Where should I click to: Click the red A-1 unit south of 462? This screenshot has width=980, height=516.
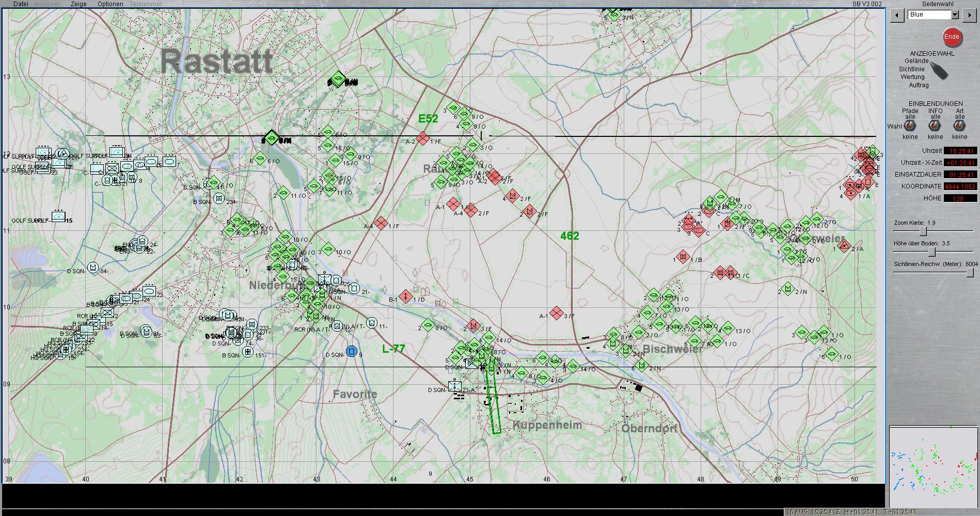coord(556,313)
